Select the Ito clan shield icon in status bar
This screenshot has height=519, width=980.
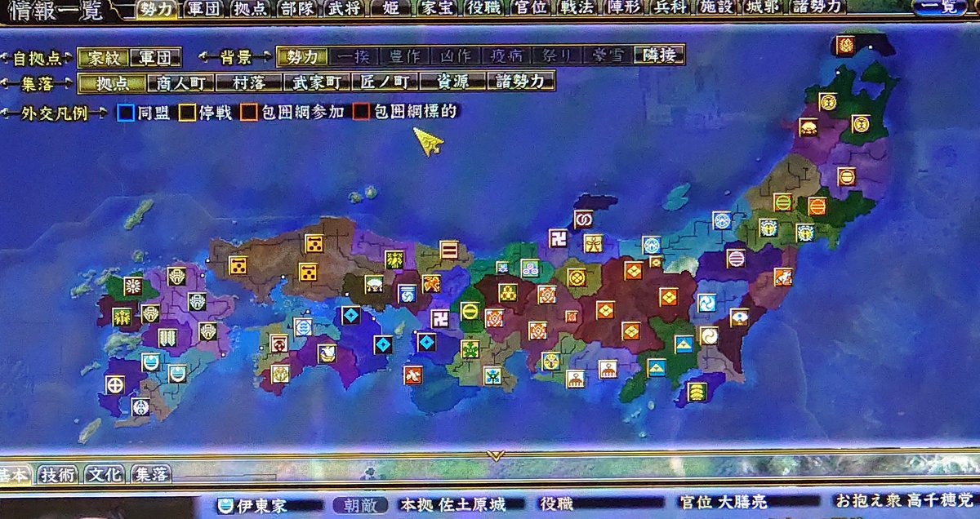point(225,505)
